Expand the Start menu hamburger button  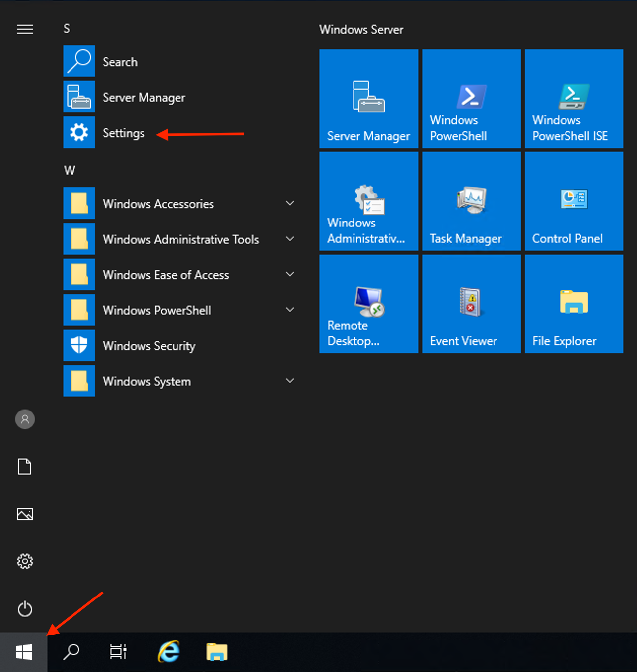pos(25,29)
